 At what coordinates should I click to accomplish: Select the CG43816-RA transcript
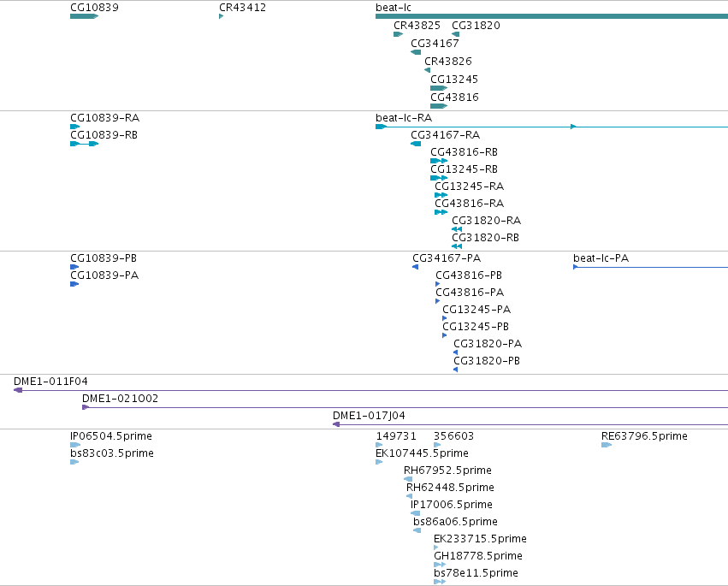click(x=441, y=213)
